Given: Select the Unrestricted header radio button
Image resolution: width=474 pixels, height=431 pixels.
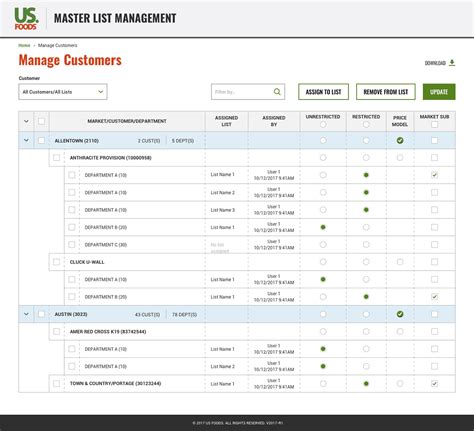Looking at the screenshot, I should (323, 124).
